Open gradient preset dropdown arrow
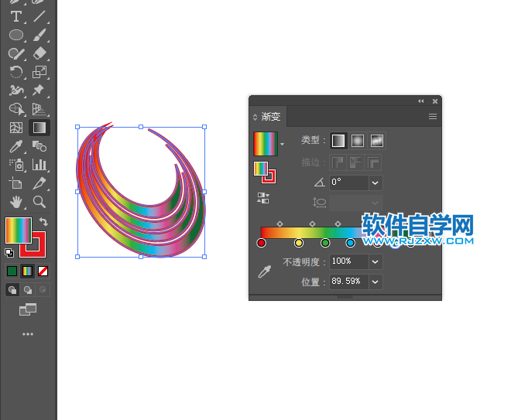Image resolution: width=511 pixels, height=420 pixels. [283, 144]
